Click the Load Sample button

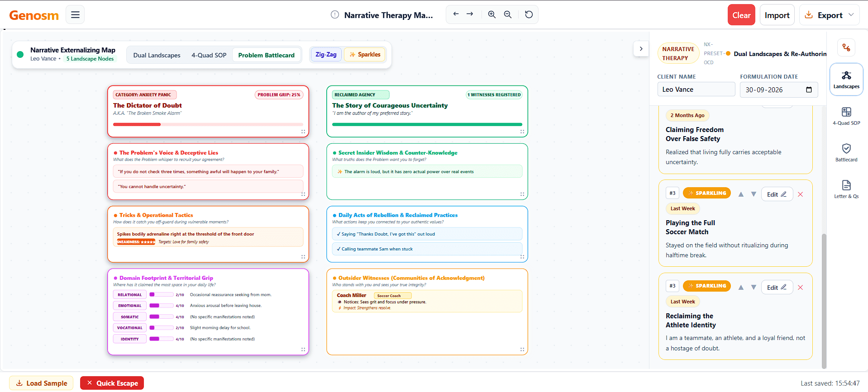pyautogui.click(x=42, y=383)
